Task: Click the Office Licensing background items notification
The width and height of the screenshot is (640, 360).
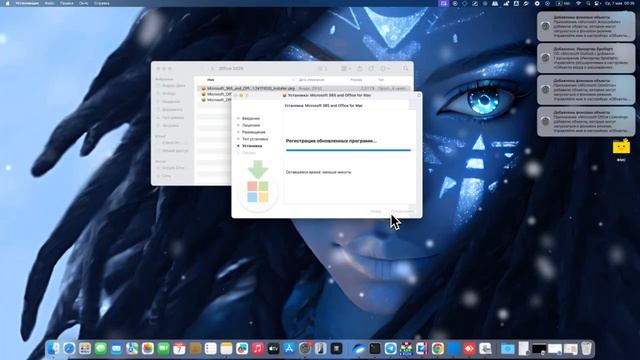Action: (586, 121)
